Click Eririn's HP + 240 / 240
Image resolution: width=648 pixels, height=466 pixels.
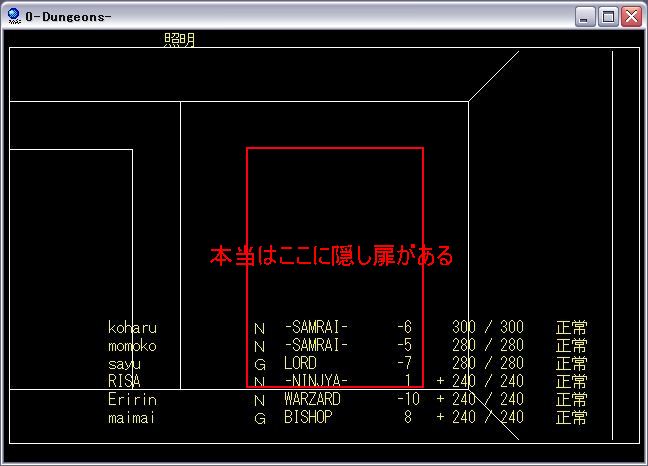pyautogui.click(x=480, y=399)
